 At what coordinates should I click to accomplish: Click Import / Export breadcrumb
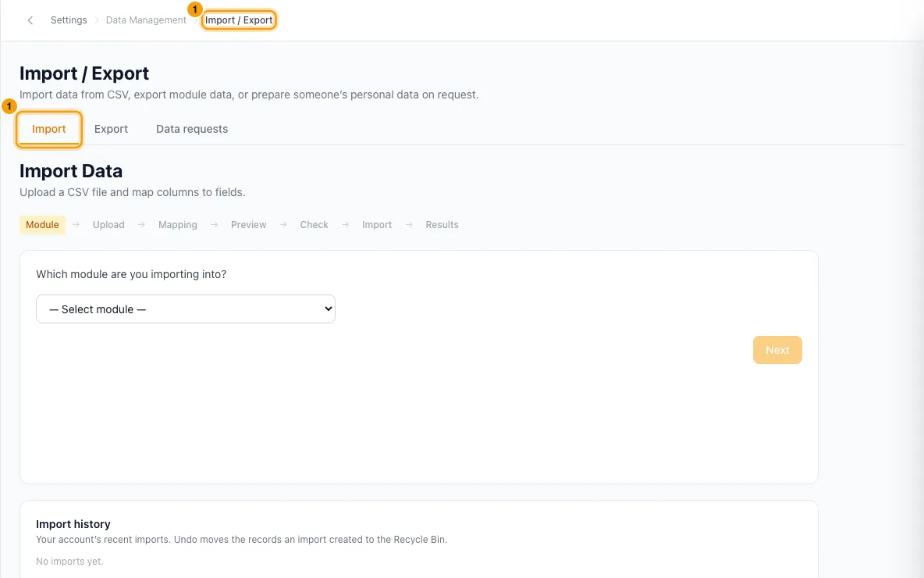[239, 20]
